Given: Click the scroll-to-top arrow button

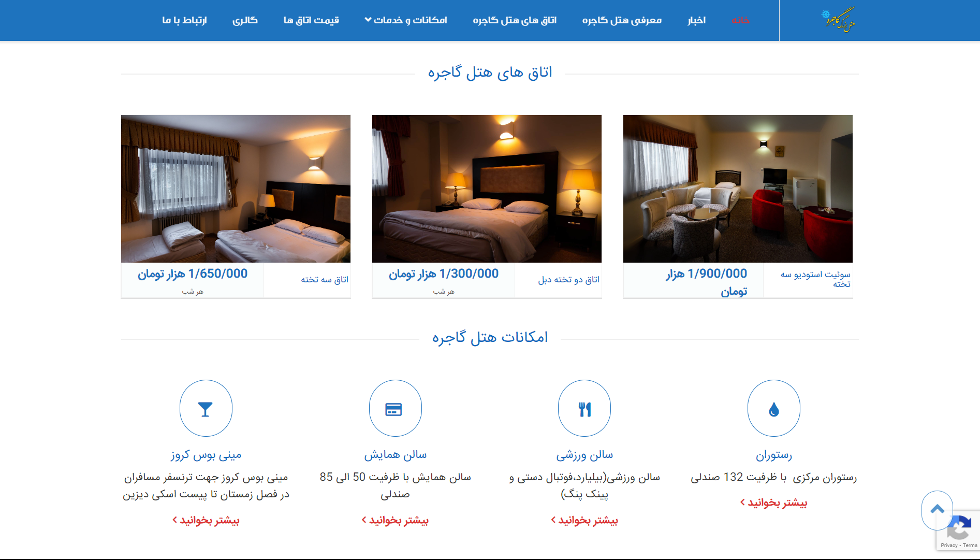Looking at the screenshot, I should (937, 510).
